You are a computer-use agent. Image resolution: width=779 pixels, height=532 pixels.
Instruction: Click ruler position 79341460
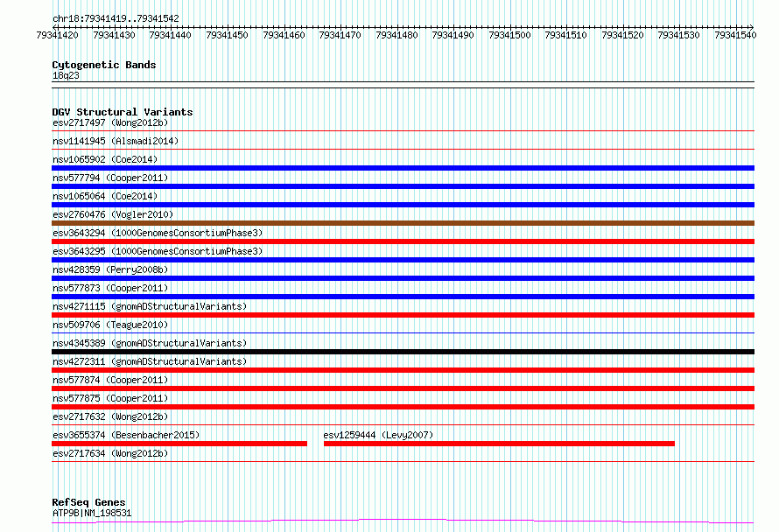[x=284, y=35]
